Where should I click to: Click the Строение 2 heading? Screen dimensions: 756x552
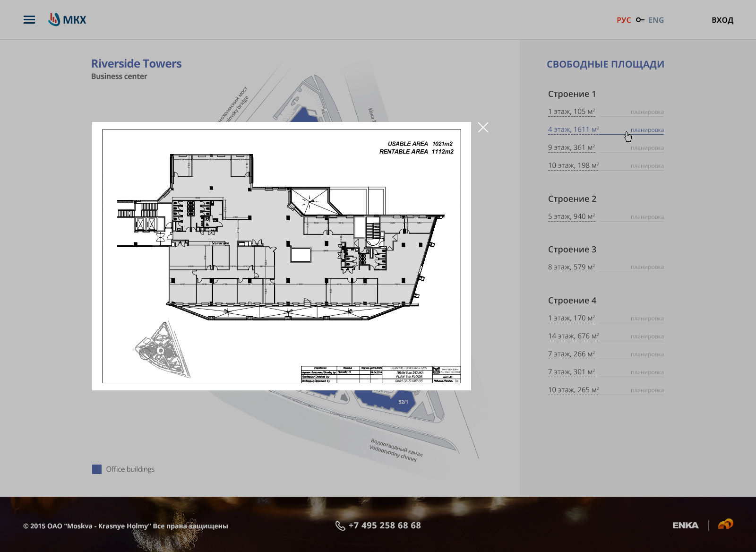tap(572, 199)
